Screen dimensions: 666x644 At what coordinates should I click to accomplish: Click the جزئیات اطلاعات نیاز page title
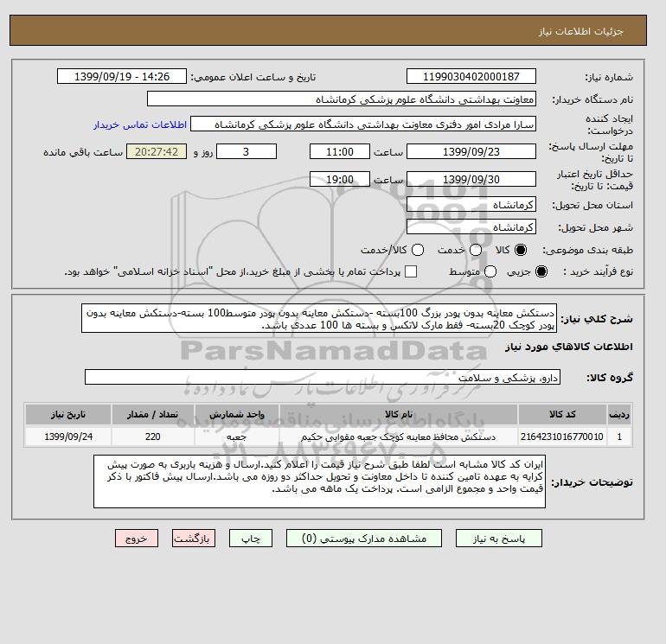[x=580, y=32]
